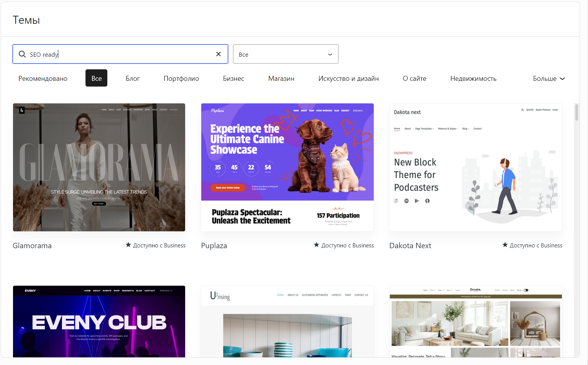Switch to the "Портфолио" category

pos(181,78)
